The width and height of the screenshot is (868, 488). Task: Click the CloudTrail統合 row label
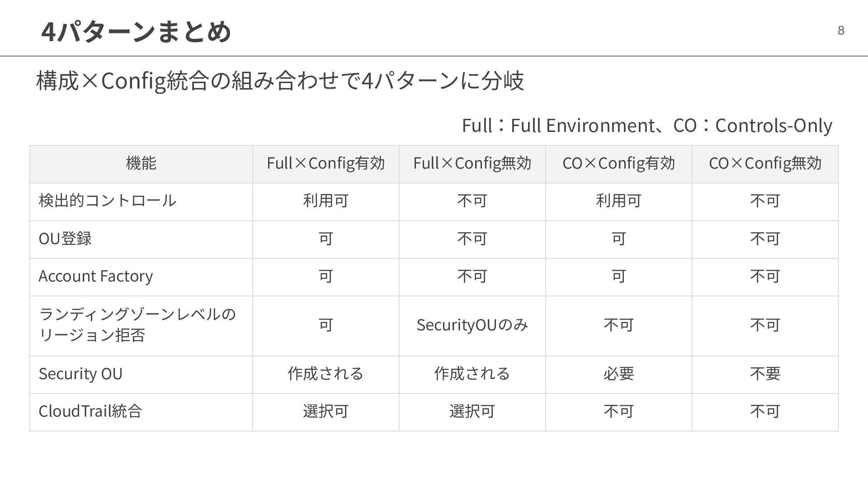pos(90,412)
